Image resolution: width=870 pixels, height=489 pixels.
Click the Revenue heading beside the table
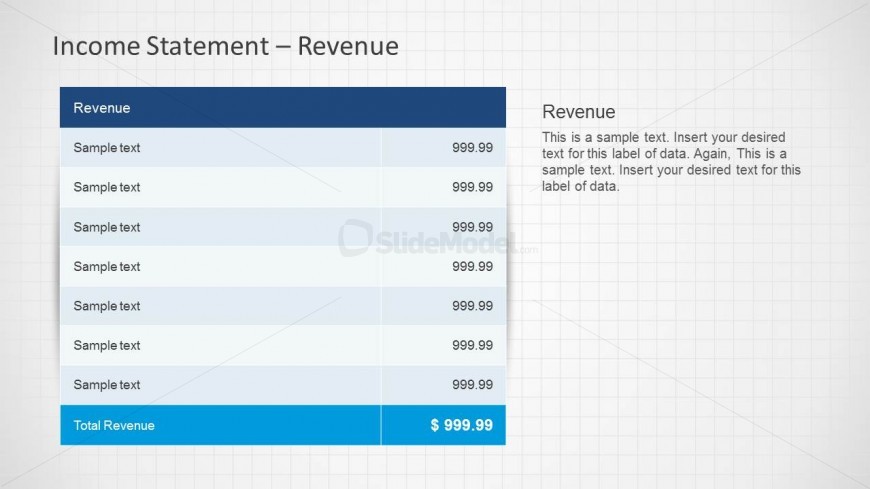pos(578,112)
